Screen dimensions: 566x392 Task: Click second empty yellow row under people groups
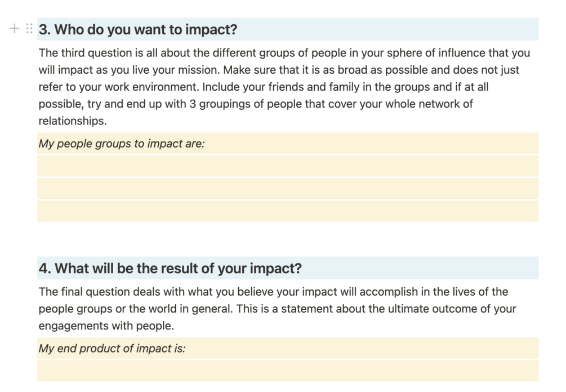[x=288, y=189]
